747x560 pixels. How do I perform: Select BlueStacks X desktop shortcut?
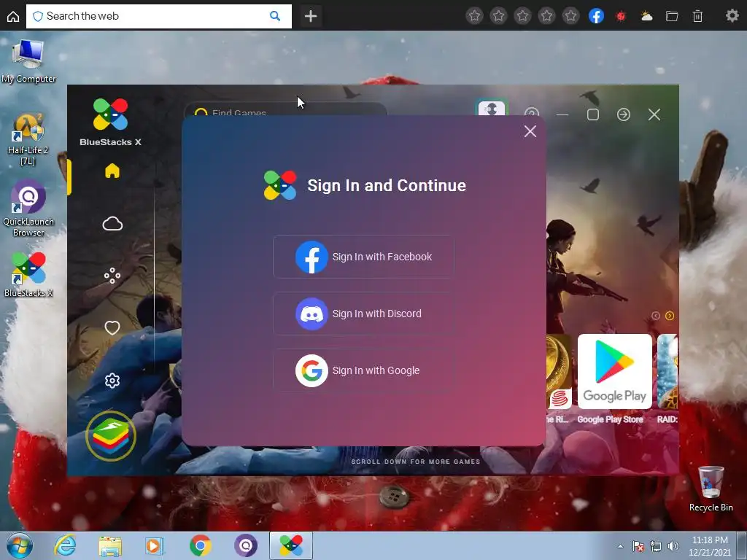pyautogui.click(x=28, y=274)
